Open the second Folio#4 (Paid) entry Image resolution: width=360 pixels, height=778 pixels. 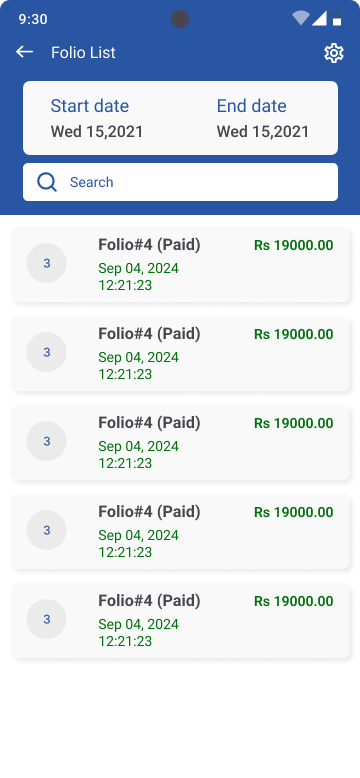[180, 354]
